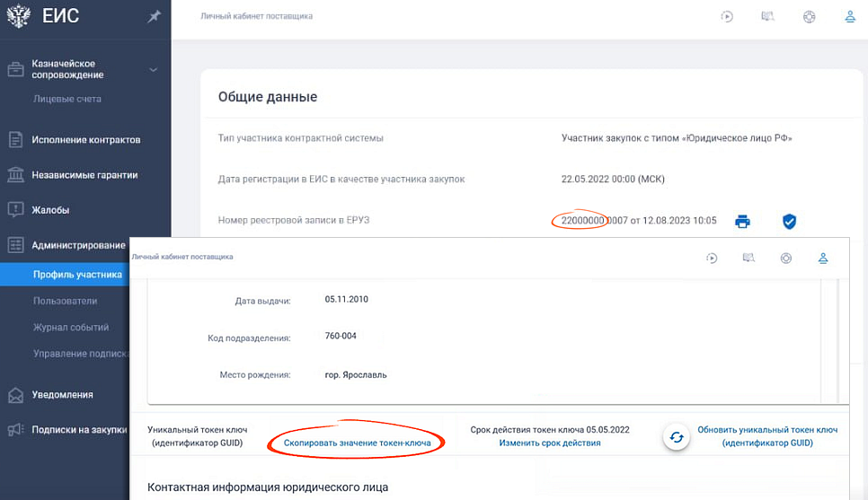Open the help lifebuoy icon in the top header
The width and height of the screenshot is (868, 500).
pos(809,17)
